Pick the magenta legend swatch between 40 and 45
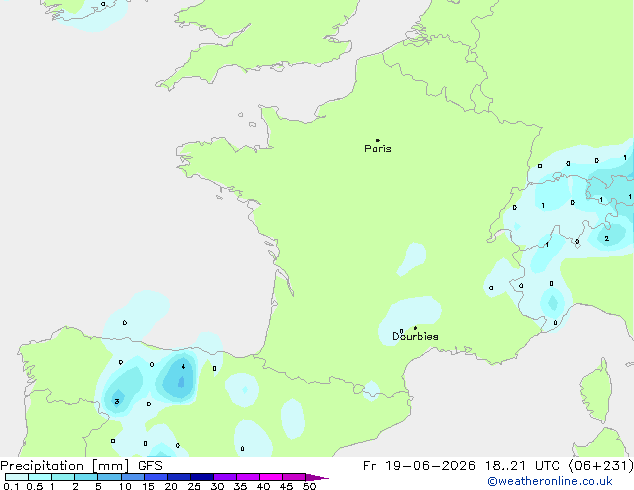 tap(271, 477)
